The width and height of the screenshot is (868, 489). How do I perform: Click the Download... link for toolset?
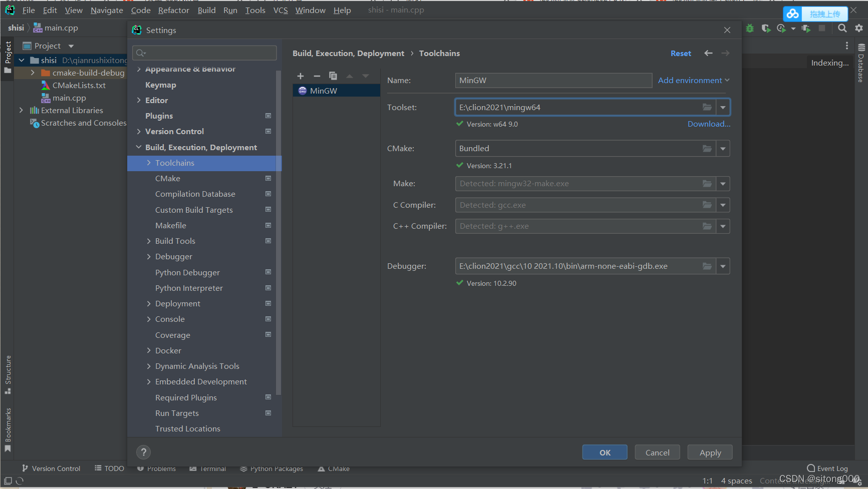(709, 124)
